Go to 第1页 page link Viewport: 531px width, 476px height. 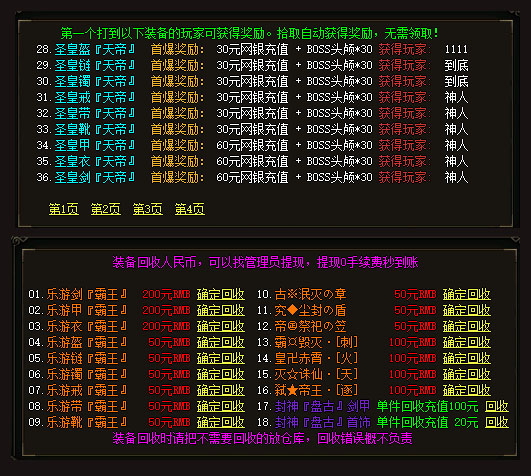point(64,209)
